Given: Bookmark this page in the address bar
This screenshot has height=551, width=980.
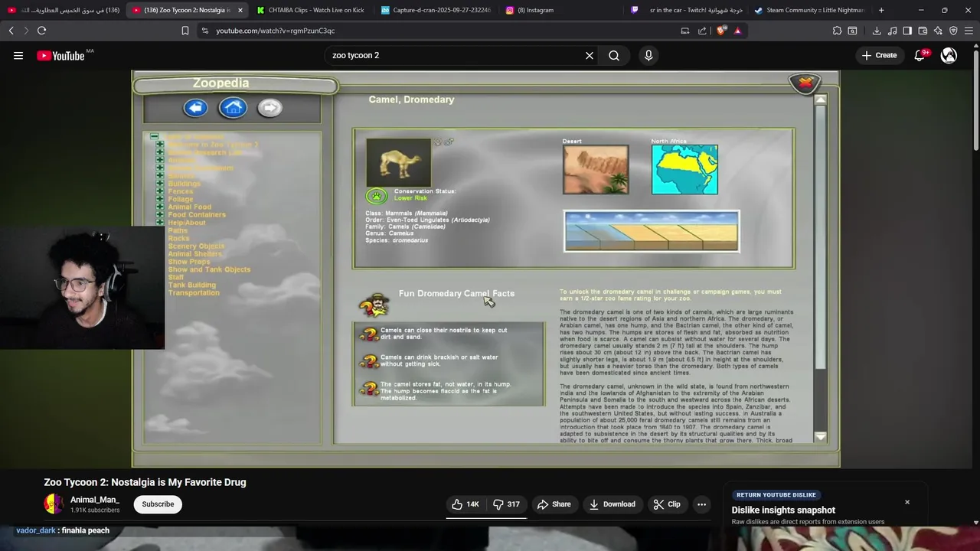Looking at the screenshot, I should [x=185, y=31].
